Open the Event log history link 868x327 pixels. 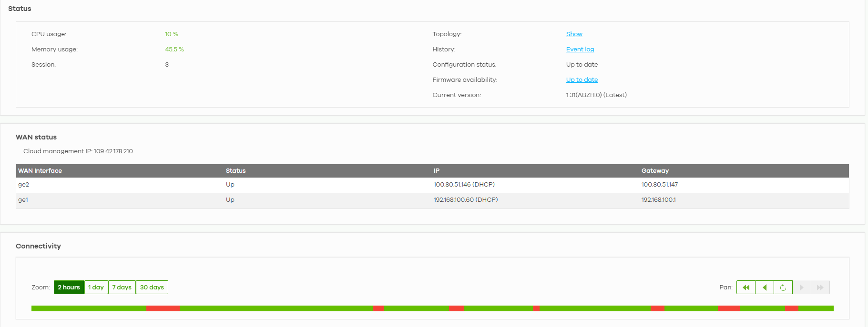tap(580, 50)
